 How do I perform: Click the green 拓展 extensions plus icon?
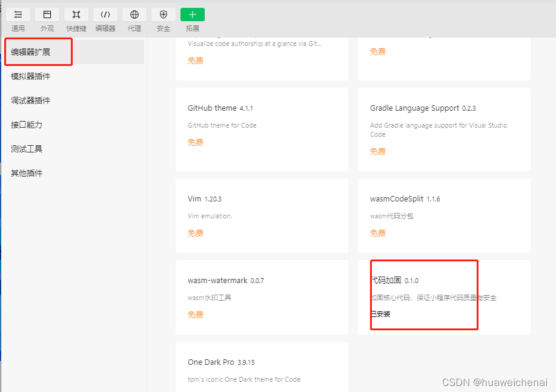point(193,15)
